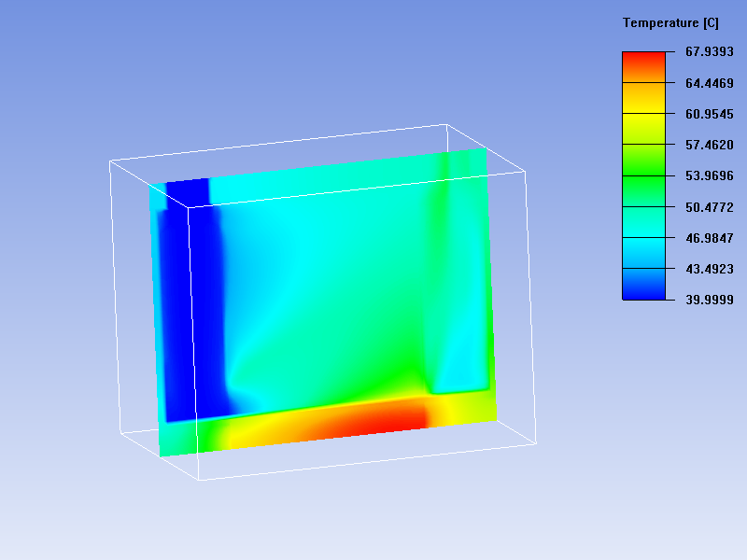
Task: Select the 57.4620 legend value
Action: point(710,145)
